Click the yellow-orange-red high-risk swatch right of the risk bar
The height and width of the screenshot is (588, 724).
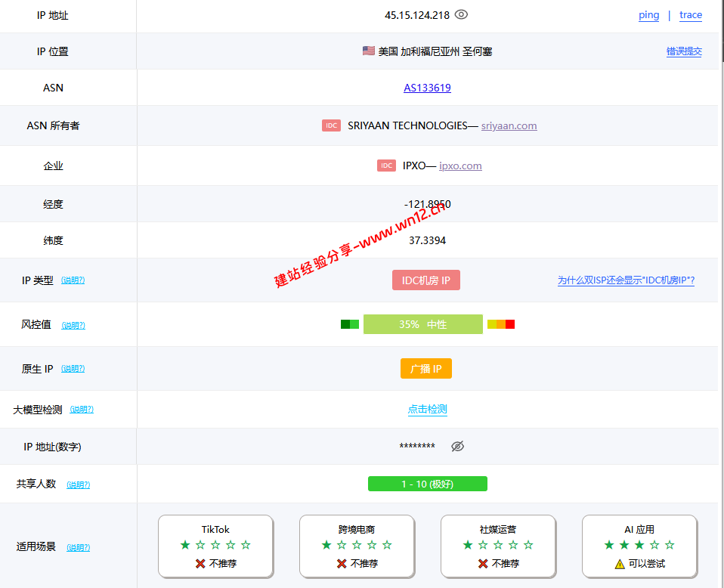(x=501, y=324)
